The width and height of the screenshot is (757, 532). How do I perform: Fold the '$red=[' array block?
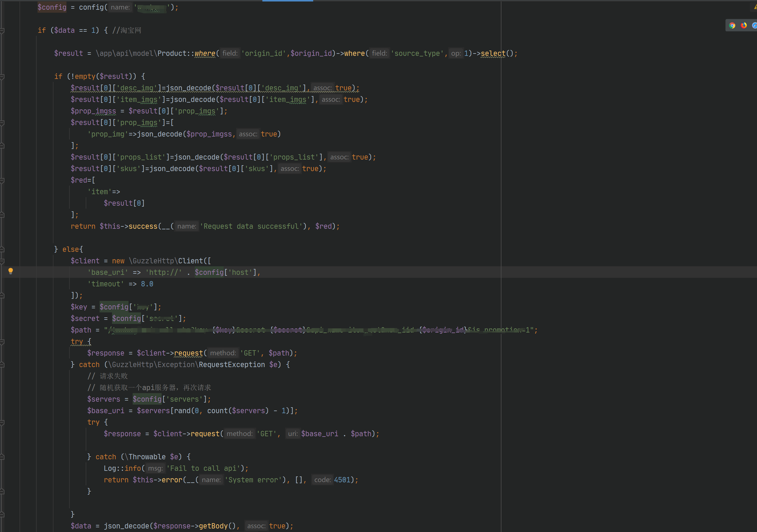(x=2, y=180)
